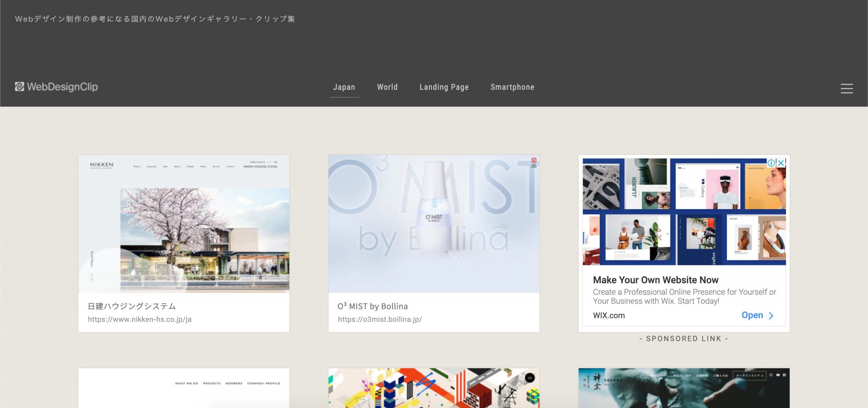Go to the Smartphone tab

(x=512, y=87)
